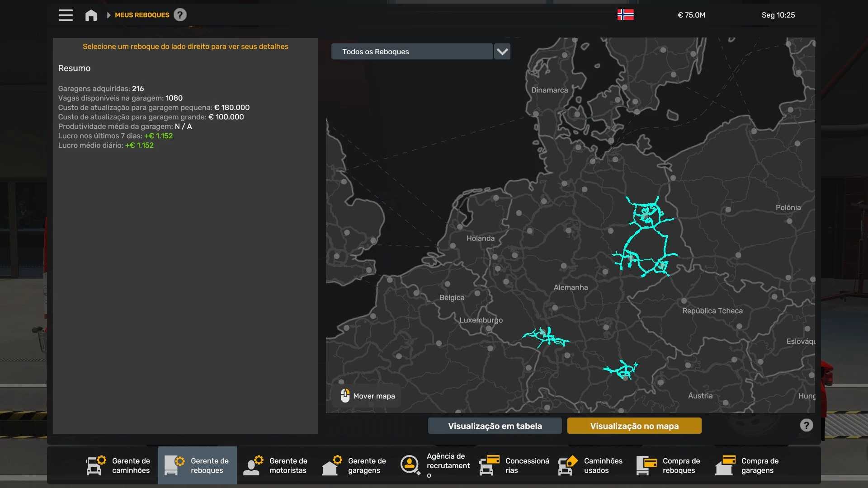Click the Meus Reboques breadcrumb
The width and height of the screenshot is (868, 488).
coord(142,15)
